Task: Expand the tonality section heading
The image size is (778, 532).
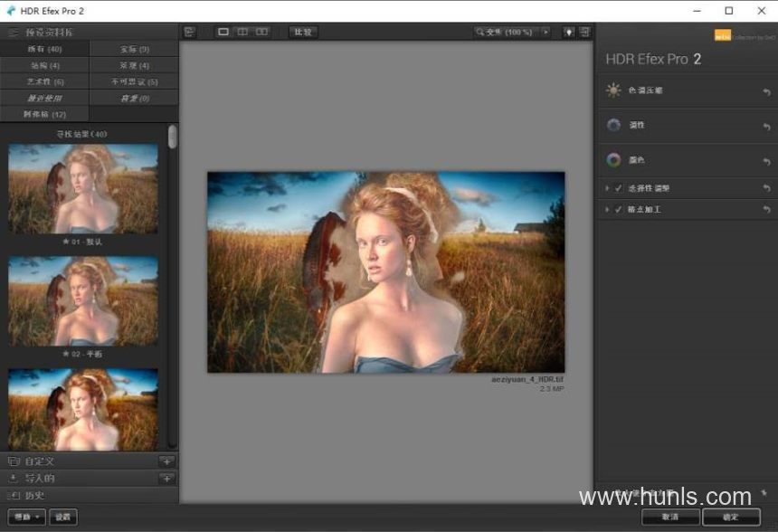Action: tap(637, 125)
